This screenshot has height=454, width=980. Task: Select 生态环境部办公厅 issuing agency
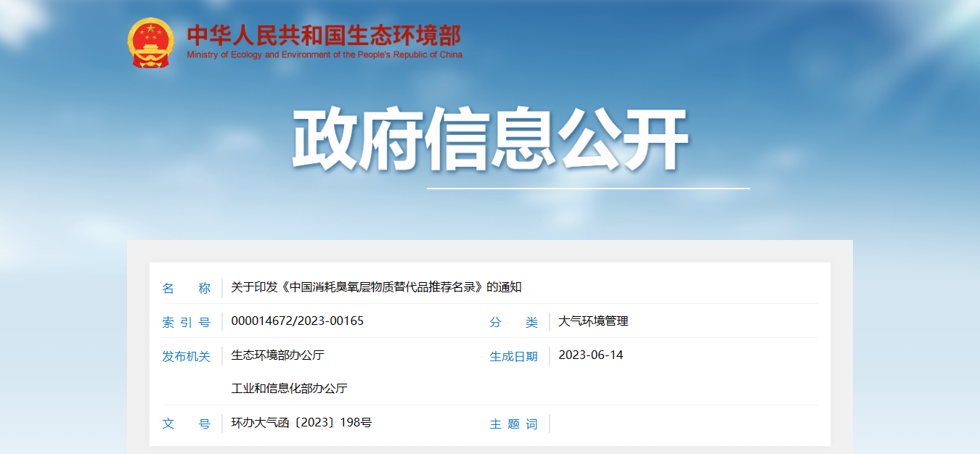click(277, 355)
